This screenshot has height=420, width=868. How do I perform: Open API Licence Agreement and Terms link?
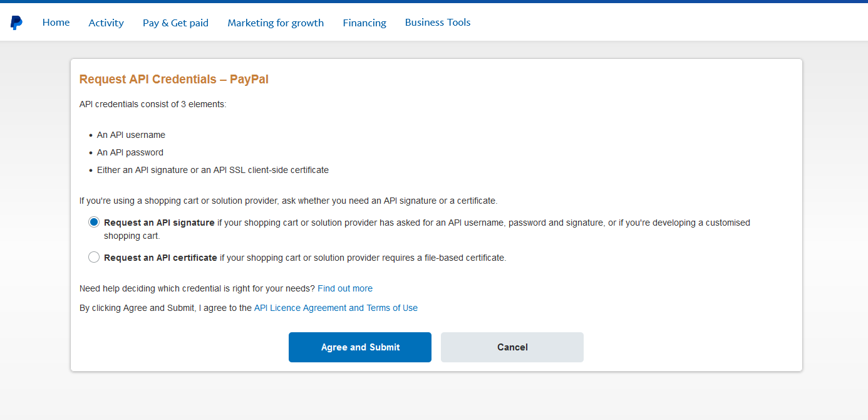point(336,308)
